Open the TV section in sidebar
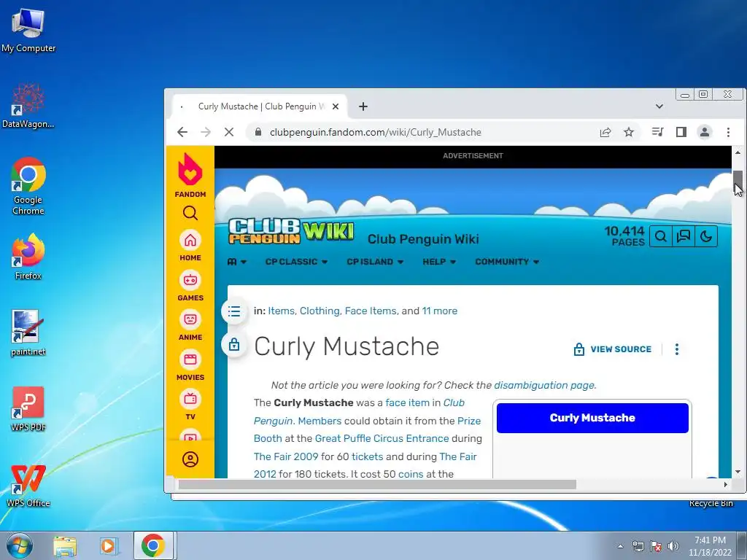This screenshot has width=747, height=560. pos(190,405)
